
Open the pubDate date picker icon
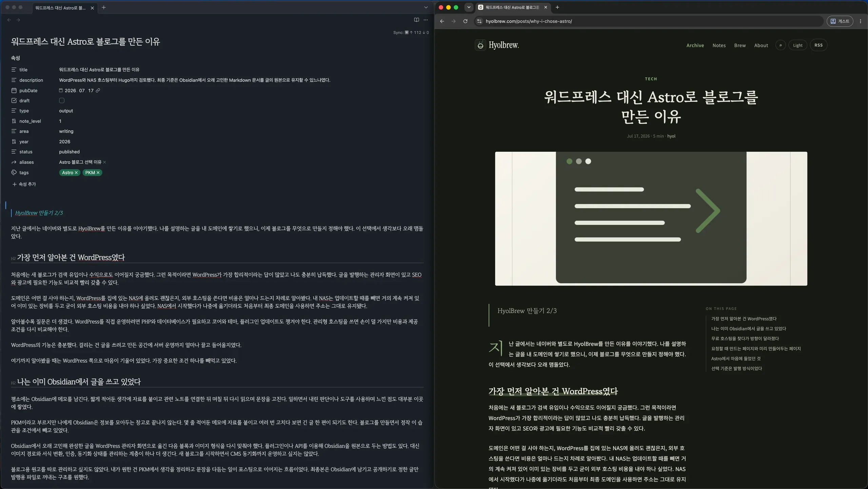(x=61, y=91)
